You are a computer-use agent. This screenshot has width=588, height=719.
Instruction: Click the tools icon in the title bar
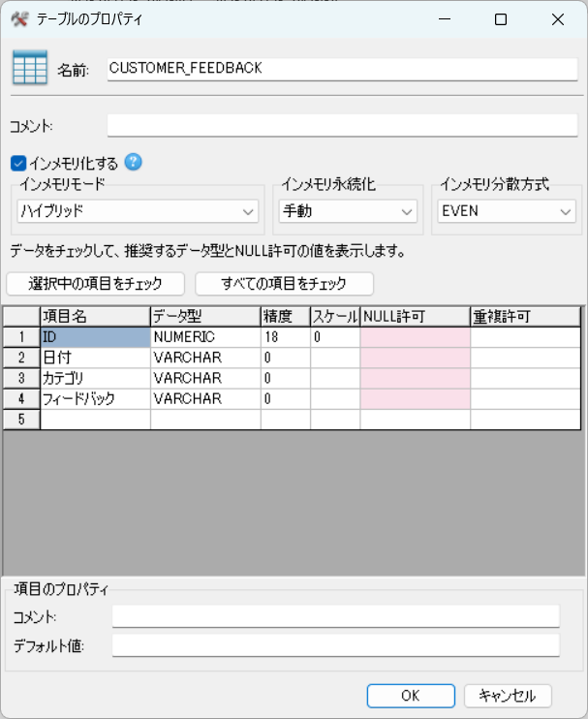pos(18,19)
